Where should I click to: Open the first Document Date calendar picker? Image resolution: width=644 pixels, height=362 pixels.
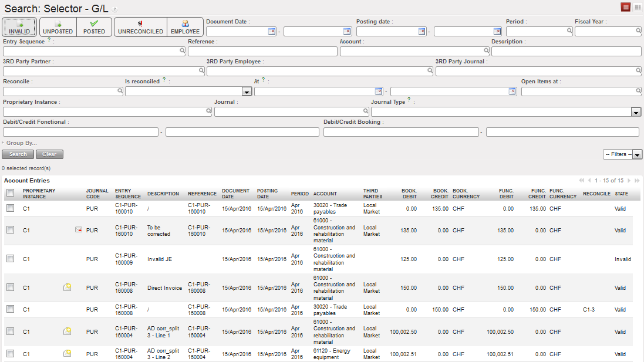tap(272, 32)
